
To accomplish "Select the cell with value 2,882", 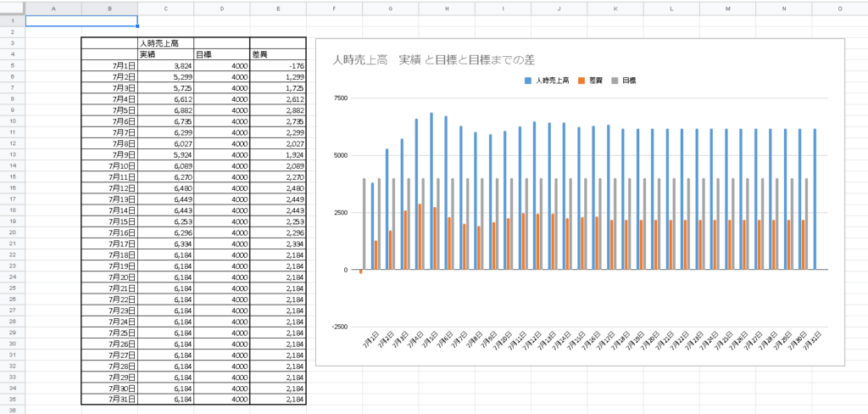I will 278,110.
